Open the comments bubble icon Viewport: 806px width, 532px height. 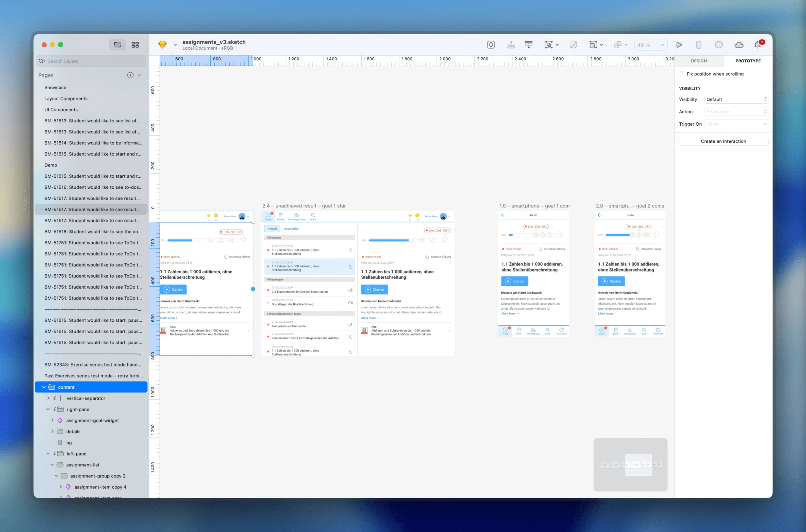pos(719,45)
